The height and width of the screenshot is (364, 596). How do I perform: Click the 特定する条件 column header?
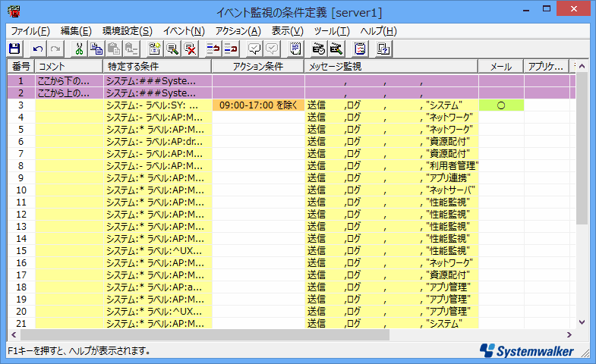click(x=157, y=67)
